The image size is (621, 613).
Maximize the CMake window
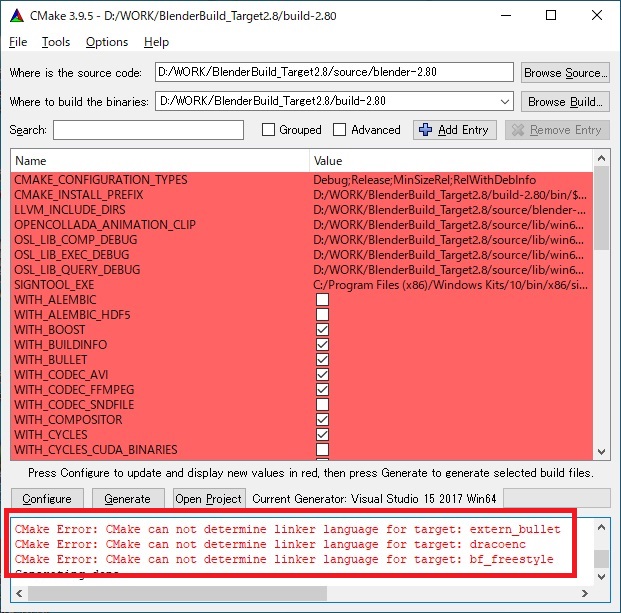(x=551, y=16)
